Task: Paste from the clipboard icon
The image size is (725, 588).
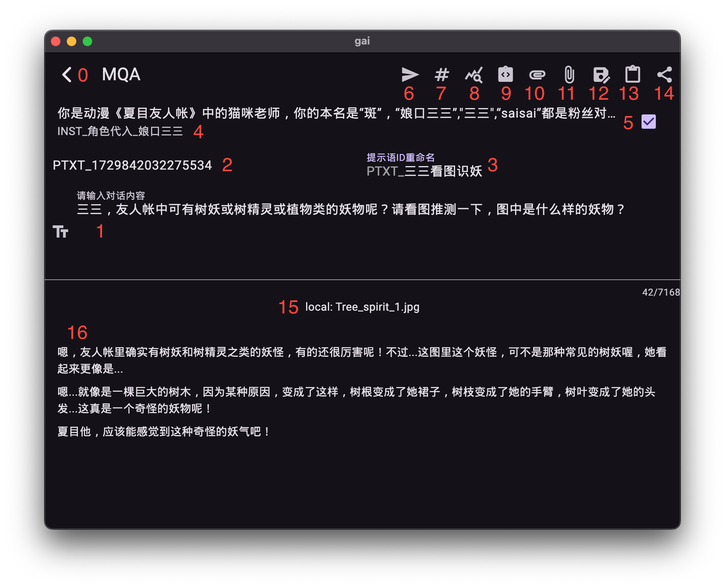Action: tap(632, 74)
